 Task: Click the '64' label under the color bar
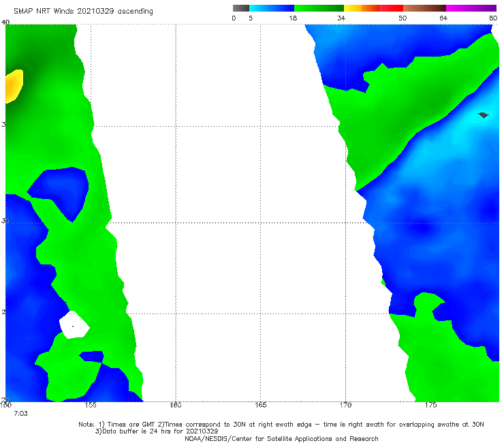coord(443,18)
